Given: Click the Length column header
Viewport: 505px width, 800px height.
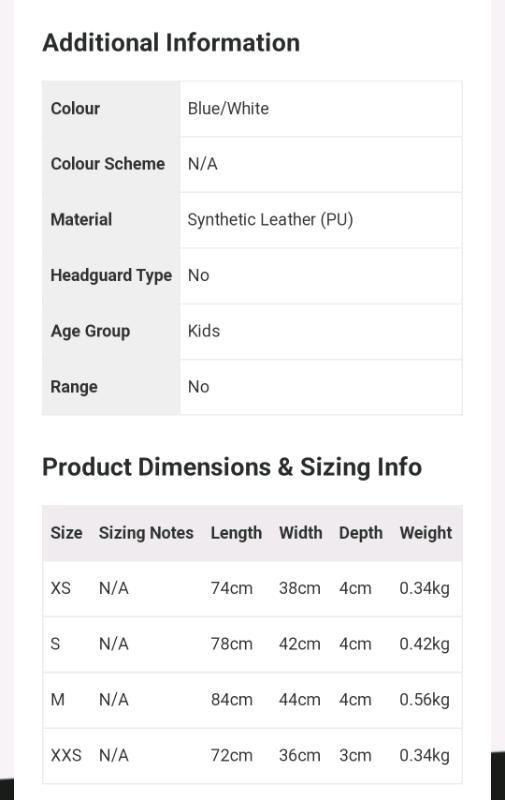Looking at the screenshot, I should (x=236, y=533).
